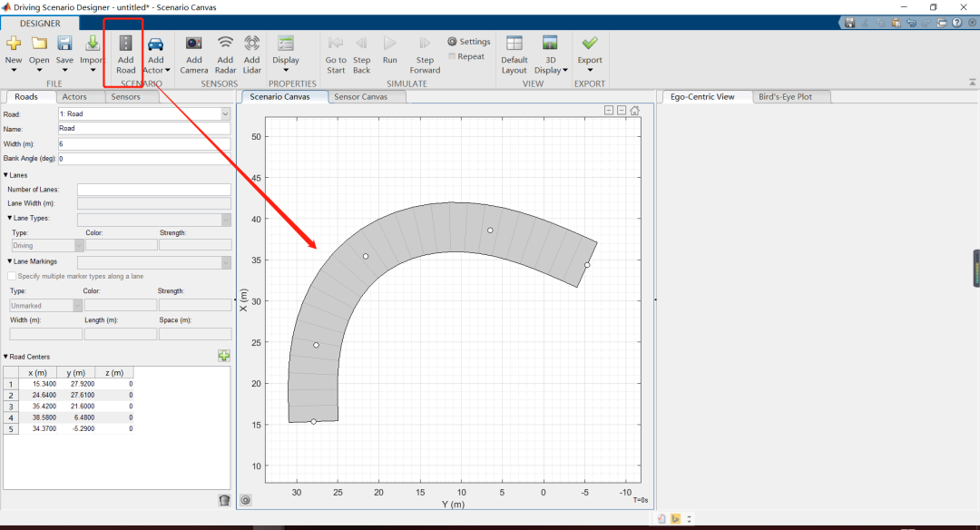Image resolution: width=980 pixels, height=530 pixels.
Task: Click Go to Start simulation control
Action: 336,43
